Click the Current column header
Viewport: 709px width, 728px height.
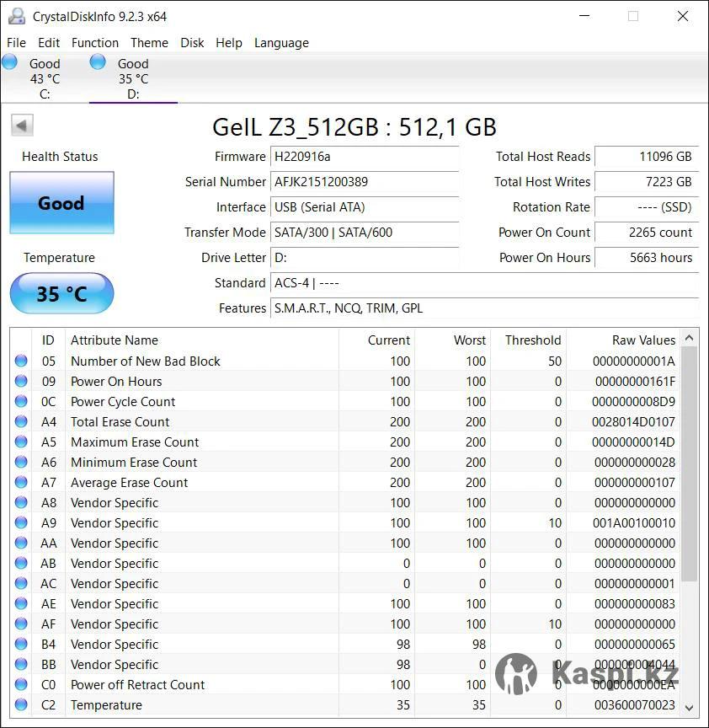tap(376, 340)
